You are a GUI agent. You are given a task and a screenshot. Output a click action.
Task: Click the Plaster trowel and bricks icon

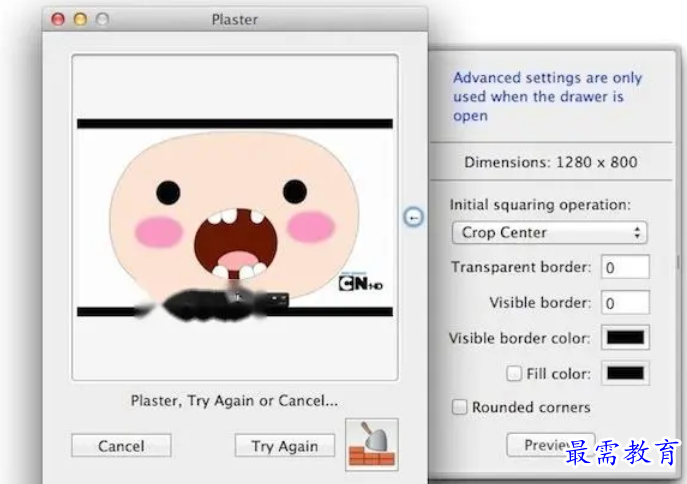point(372,445)
